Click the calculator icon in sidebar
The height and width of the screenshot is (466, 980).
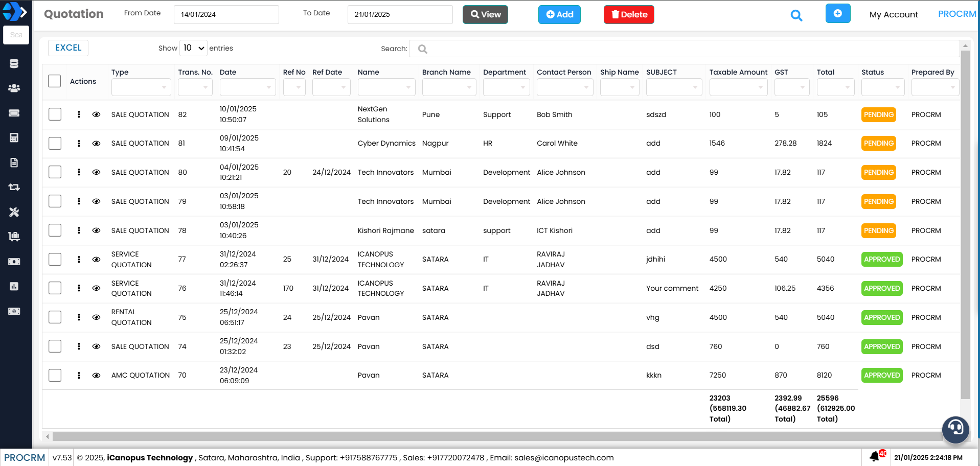click(14, 137)
